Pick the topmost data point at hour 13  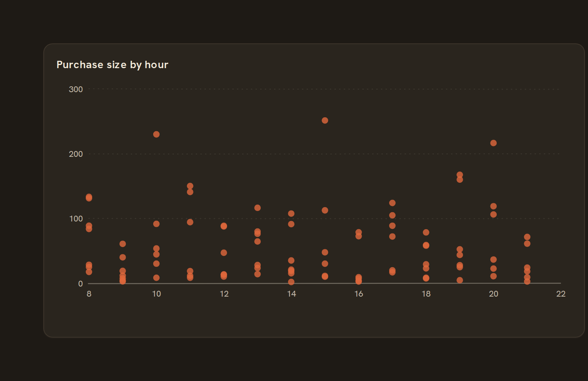[x=258, y=208]
